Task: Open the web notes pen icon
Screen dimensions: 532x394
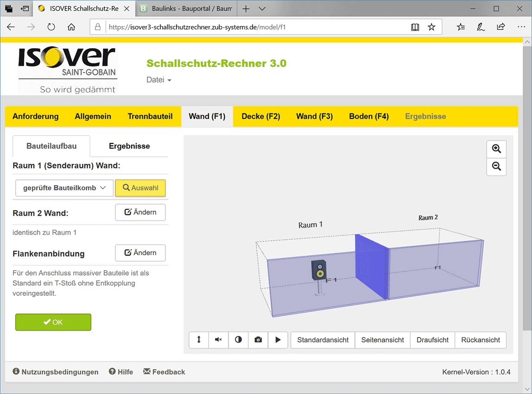Action: click(481, 27)
